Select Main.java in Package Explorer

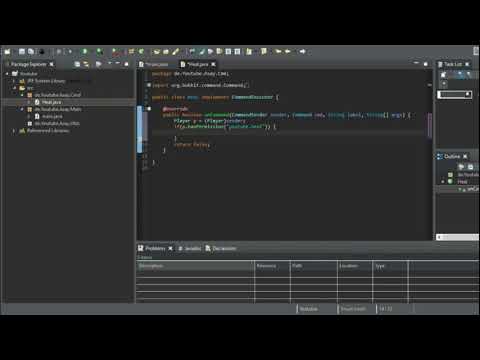tap(52, 116)
